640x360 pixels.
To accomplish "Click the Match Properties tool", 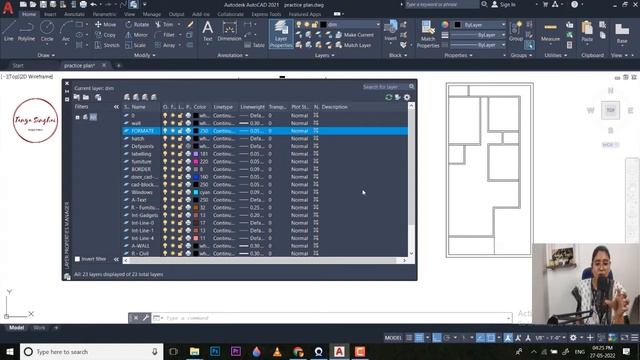I will (x=428, y=34).
